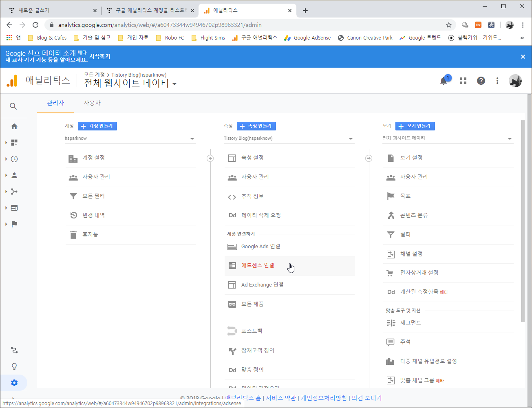
Task: Open real-time clock icon in sidebar
Action: (14, 159)
